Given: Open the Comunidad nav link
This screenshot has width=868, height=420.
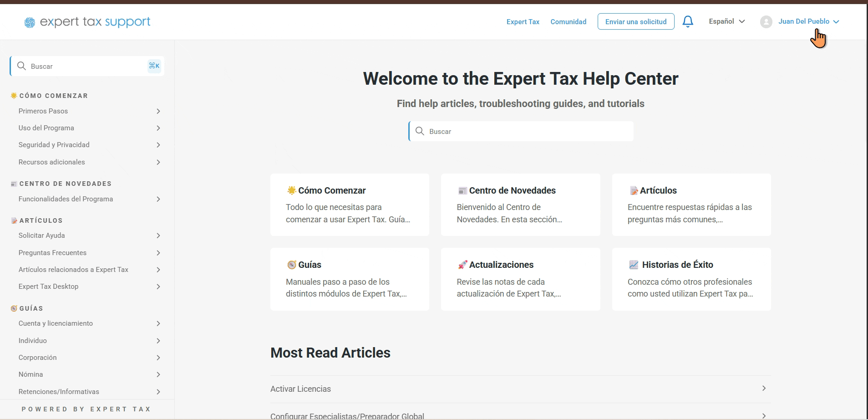Looking at the screenshot, I should click(x=569, y=22).
